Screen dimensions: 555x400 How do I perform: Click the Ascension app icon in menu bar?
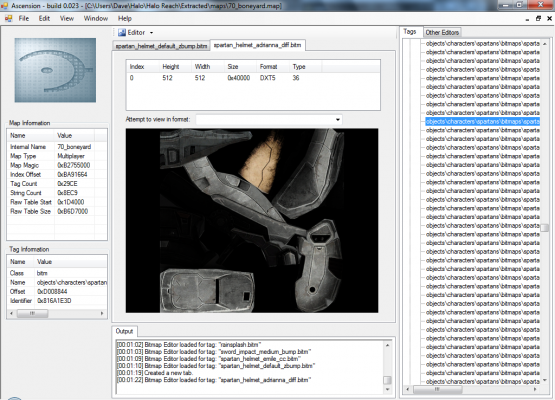click(x=8, y=18)
